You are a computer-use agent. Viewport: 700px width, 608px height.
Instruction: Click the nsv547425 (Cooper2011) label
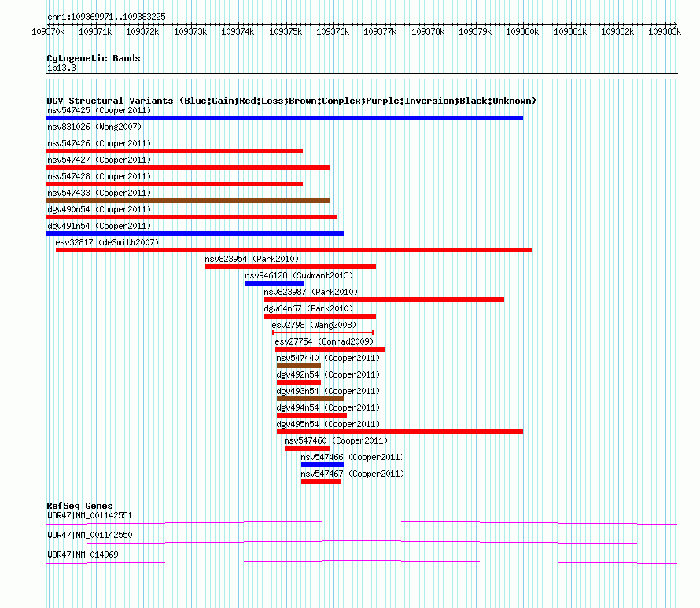click(x=99, y=110)
